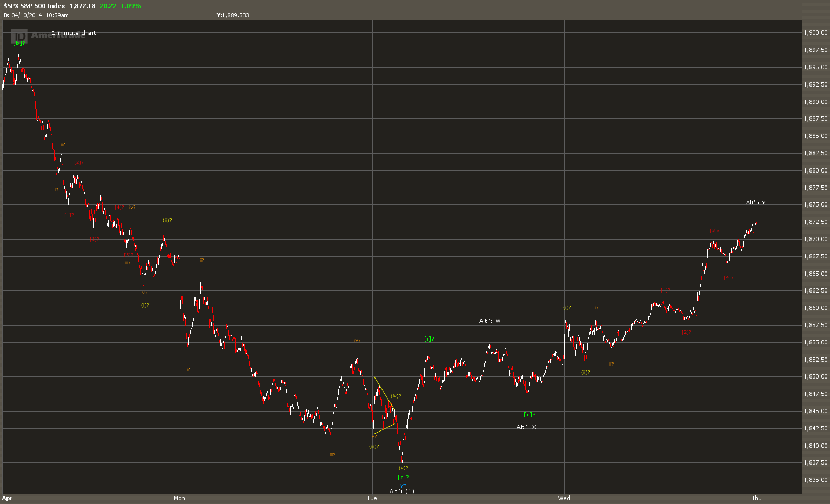This screenshot has width=830, height=504.
Task: Select the 1,892.50 price axis label
Action: (x=816, y=84)
